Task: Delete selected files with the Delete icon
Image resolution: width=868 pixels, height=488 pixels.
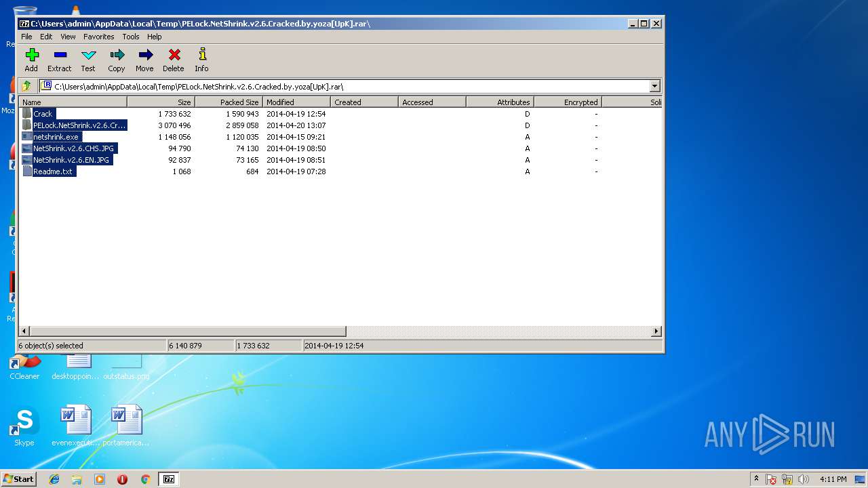Action: [x=174, y=60]
